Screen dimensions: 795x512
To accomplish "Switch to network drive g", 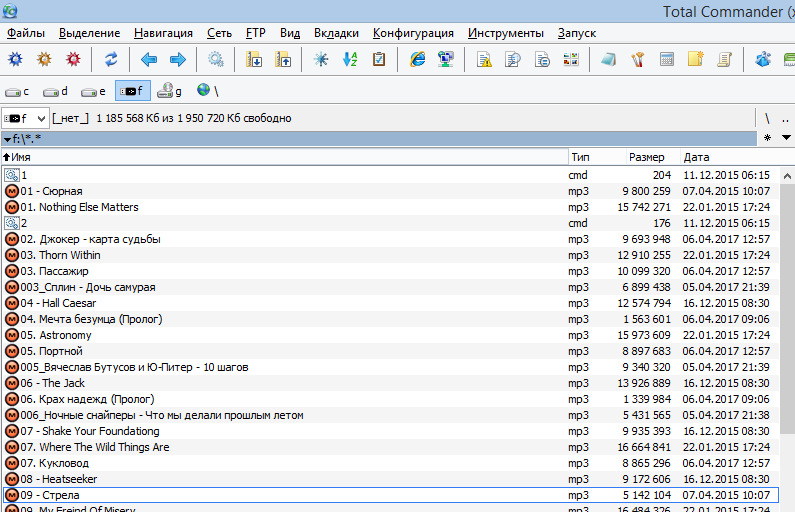I will click(169, 91).
